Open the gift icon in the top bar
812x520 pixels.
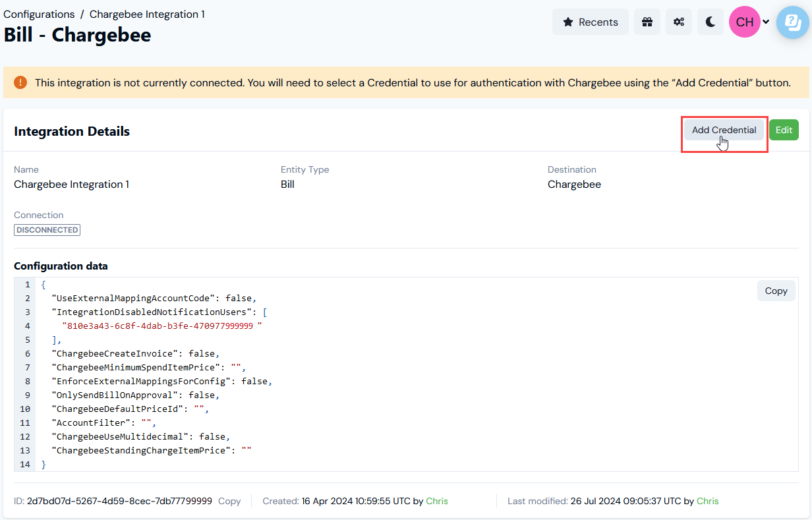(647, 22)
